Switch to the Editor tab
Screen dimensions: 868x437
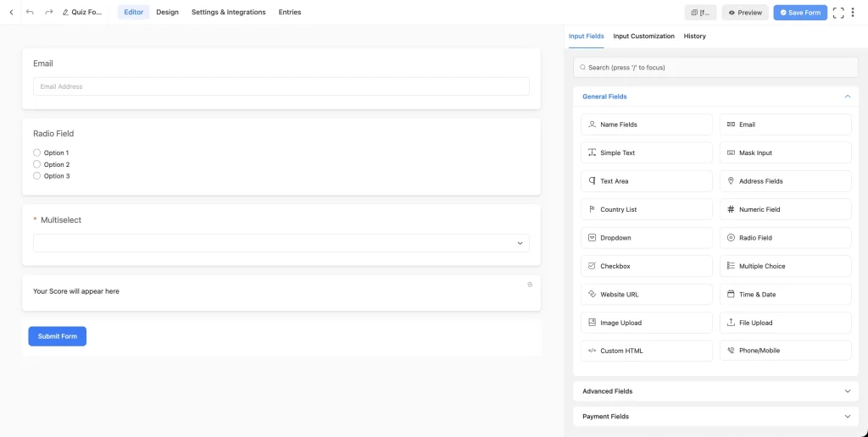(x=133, y=12)
